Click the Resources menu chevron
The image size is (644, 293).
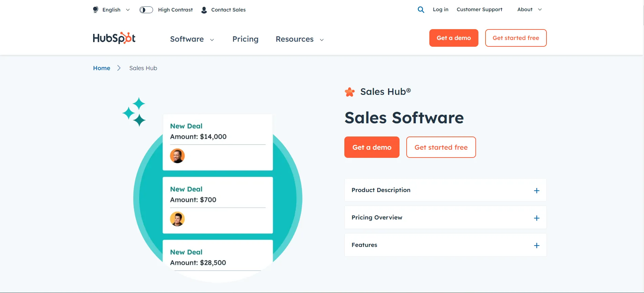coord(322,40)
